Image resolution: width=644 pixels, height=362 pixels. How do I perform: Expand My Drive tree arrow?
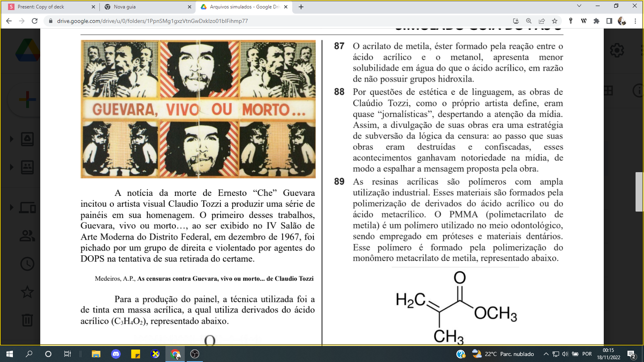[x=11, y=139]
